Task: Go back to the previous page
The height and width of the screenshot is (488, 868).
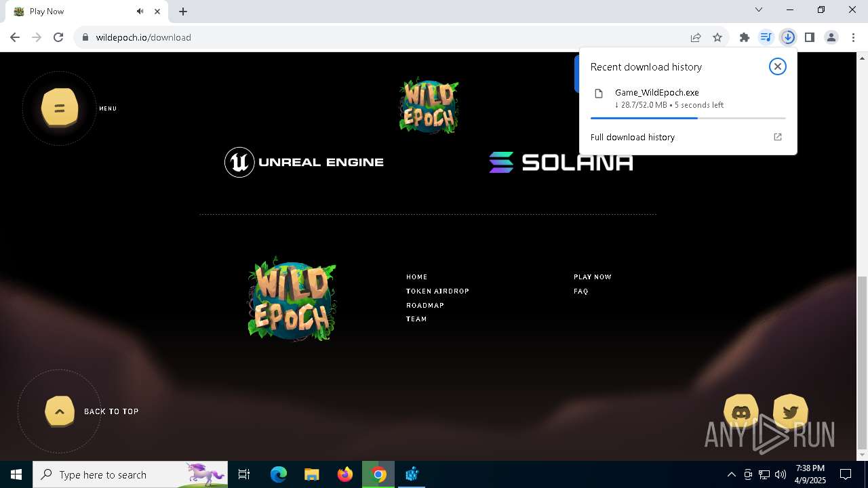Action: (15, 37)
